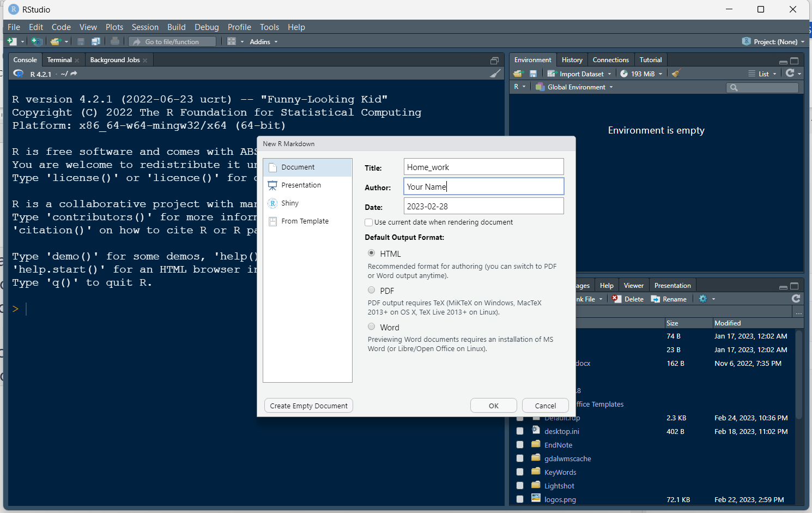Check the gdalwmscache folder checkbox
Image resolution: width=812 pixels, height=513 pixels.
click(520, 458)
